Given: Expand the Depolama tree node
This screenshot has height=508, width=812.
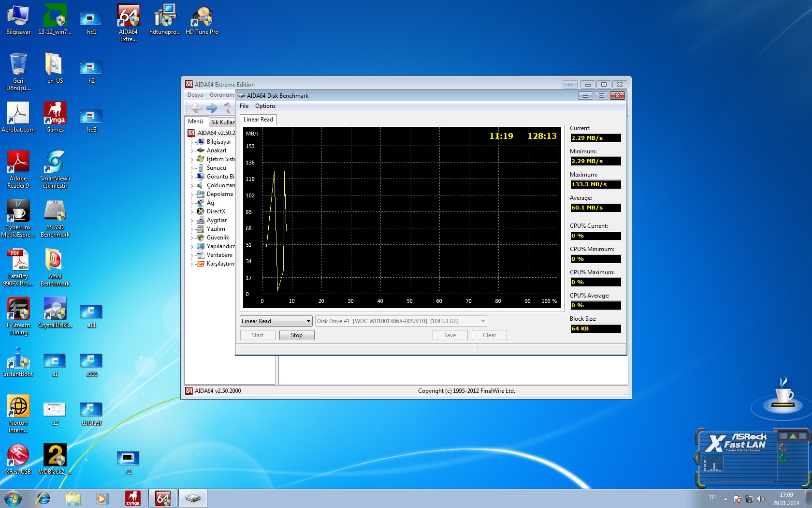Looking at the screenshot, I should coord(192,194).
